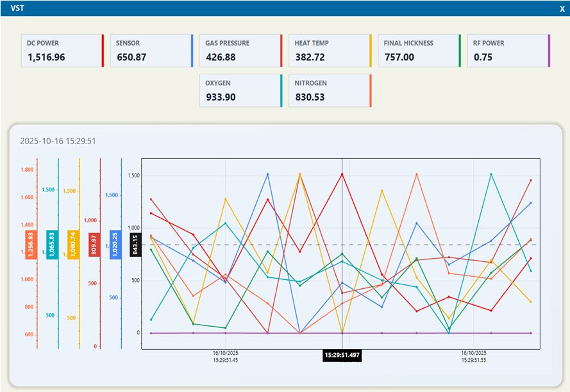Click the 15:29:51.55 time axis tick
The height and width of the screenshot is (392, 570).
tap(474, 356)
